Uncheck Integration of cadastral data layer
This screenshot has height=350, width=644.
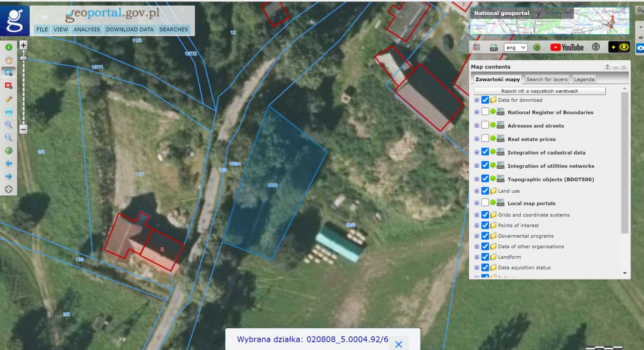[x=486, y=152]
